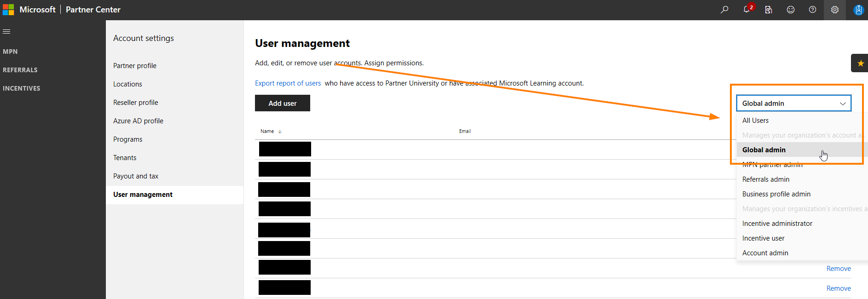Open the settings gear icon
This screenshot has height=299, width=868.
tap(835, 10)
